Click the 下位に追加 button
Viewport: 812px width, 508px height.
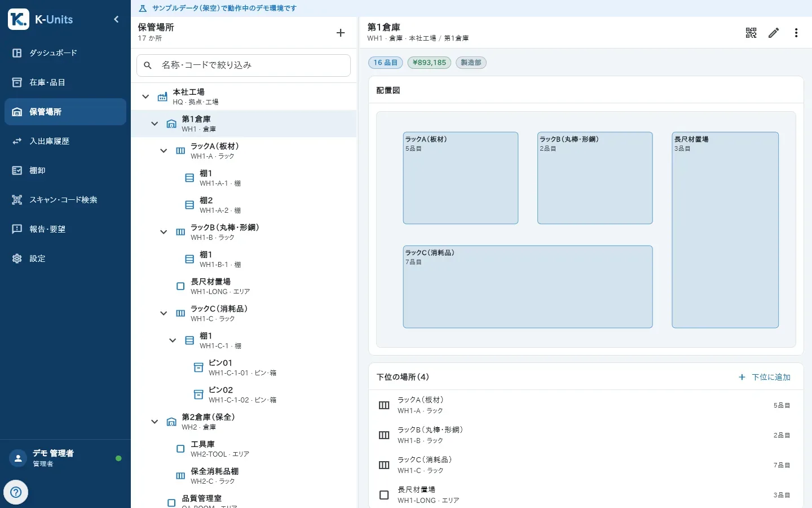[765, 377]
